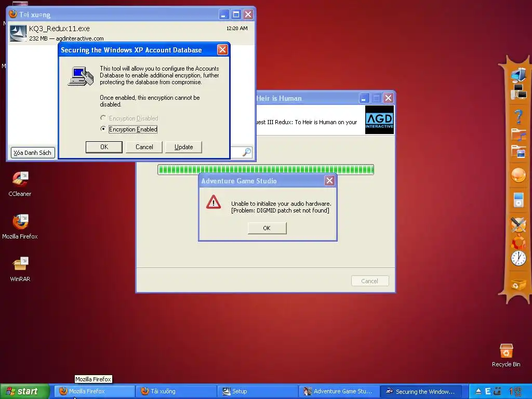This screenshot has width=532, height=399.
Task: Open the pictures folder icon in dock
Action: pos(518,151)
